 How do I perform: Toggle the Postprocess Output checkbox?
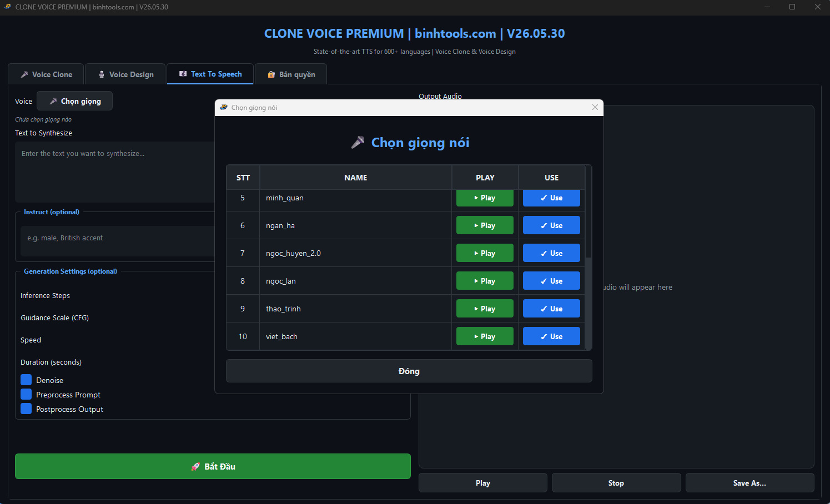click(x=26, y=409)
